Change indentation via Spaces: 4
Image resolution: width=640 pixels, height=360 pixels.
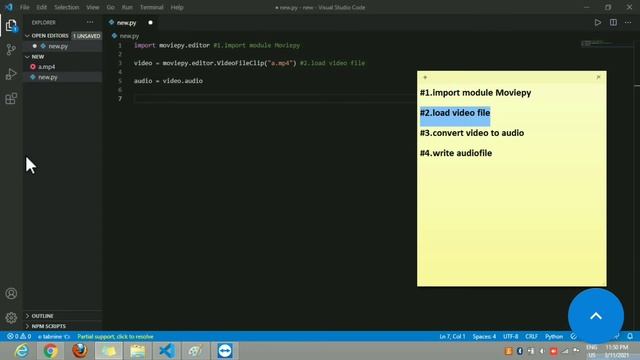484,337
